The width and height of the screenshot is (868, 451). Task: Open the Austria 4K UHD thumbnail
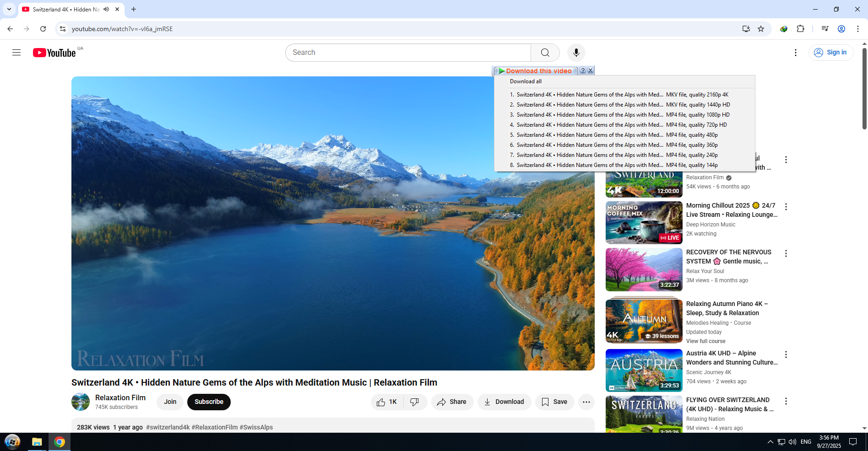pyautogui.click(x=644, y=370)
